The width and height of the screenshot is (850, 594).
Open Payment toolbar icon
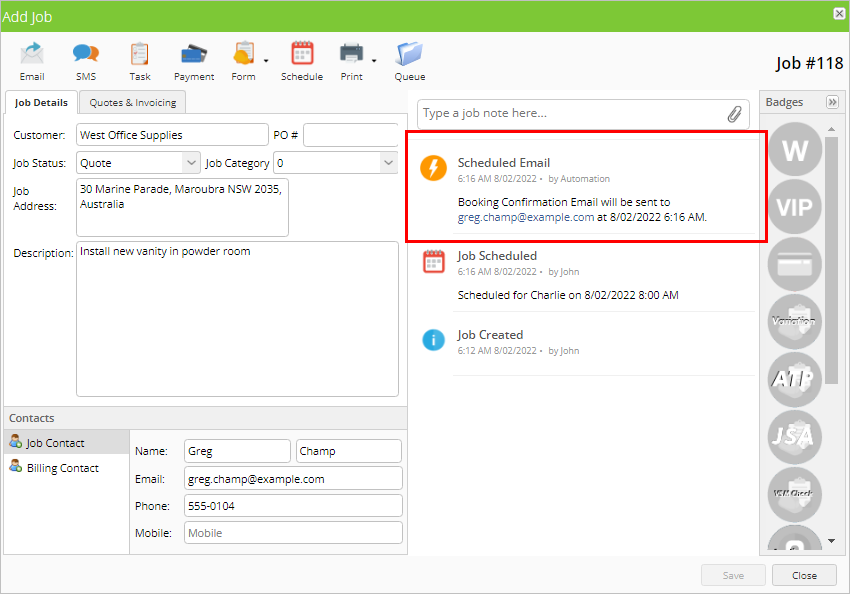click(194, 61)
